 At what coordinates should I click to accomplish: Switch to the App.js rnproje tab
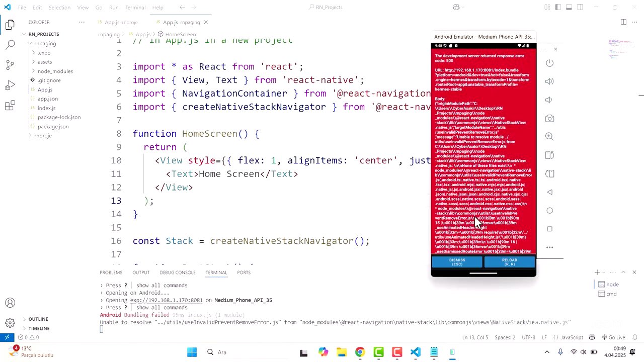(121, 23)
